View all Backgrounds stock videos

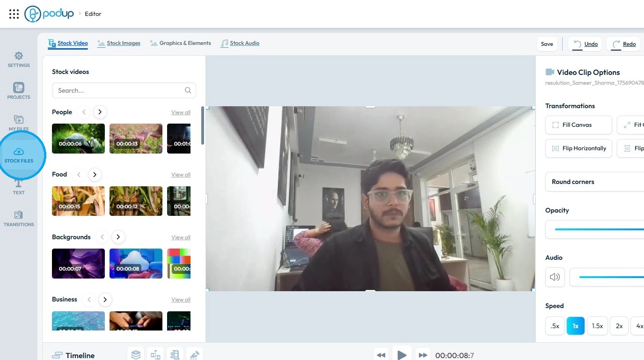coord(181,237)
